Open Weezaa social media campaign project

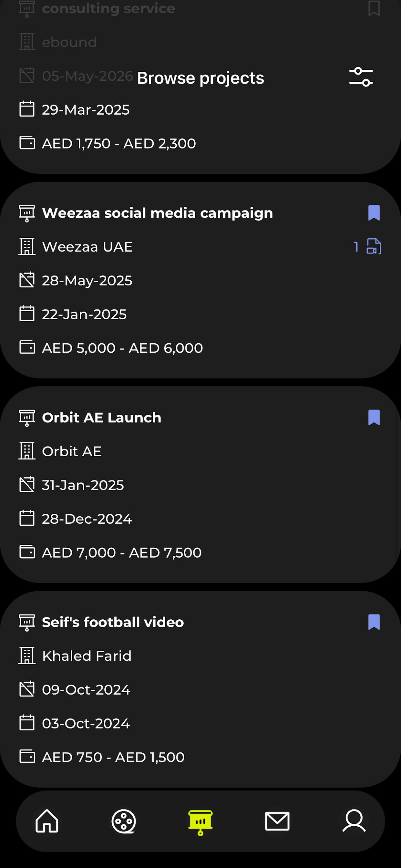[157, 213]
